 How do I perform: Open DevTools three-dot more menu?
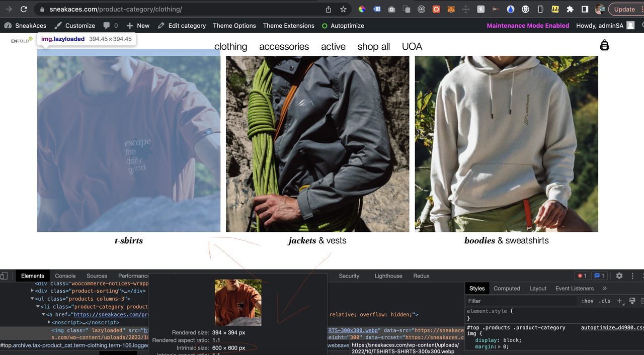tap(632, 276)
